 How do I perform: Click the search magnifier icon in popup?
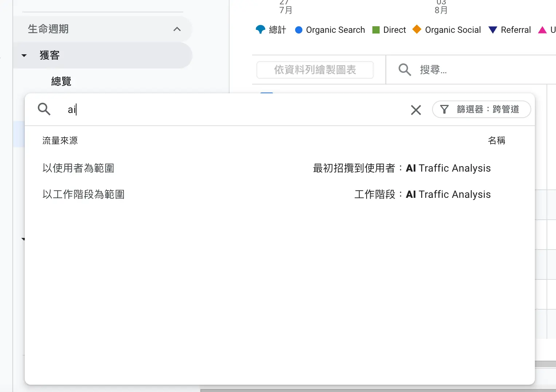[44, 109]
